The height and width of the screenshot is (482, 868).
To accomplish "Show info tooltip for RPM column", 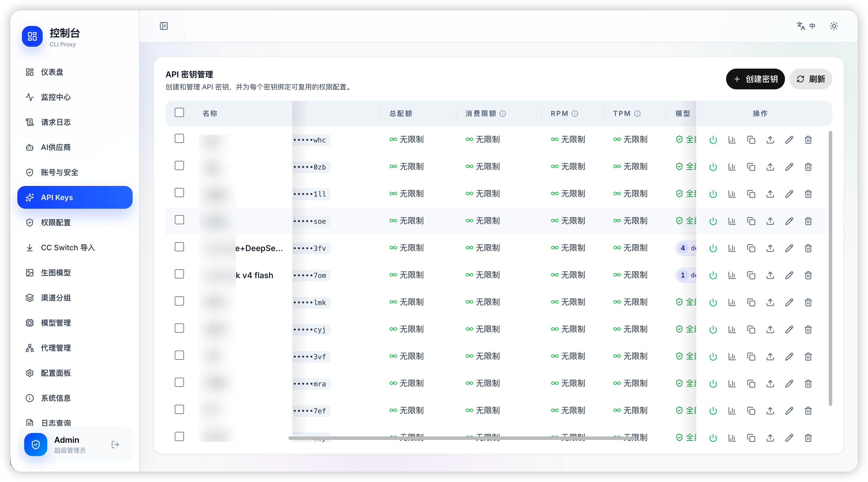I will (x=574, y=114).
